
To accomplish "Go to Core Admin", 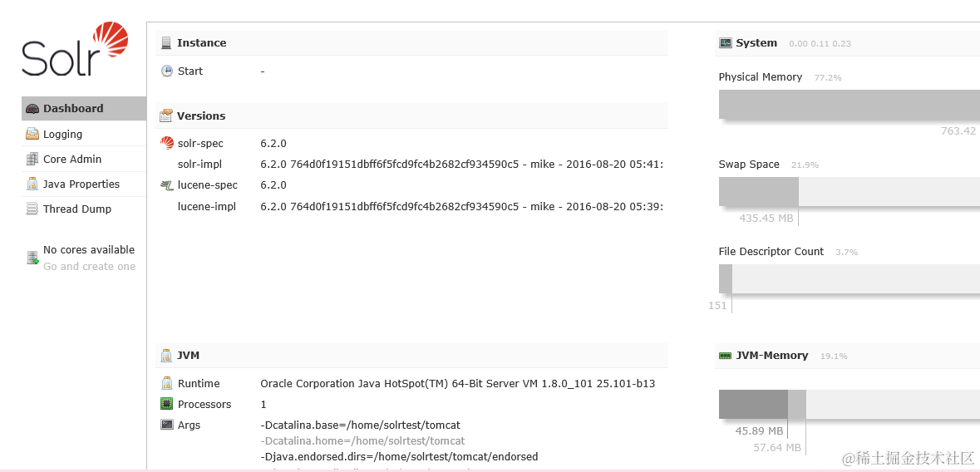I will click(84, 159).
